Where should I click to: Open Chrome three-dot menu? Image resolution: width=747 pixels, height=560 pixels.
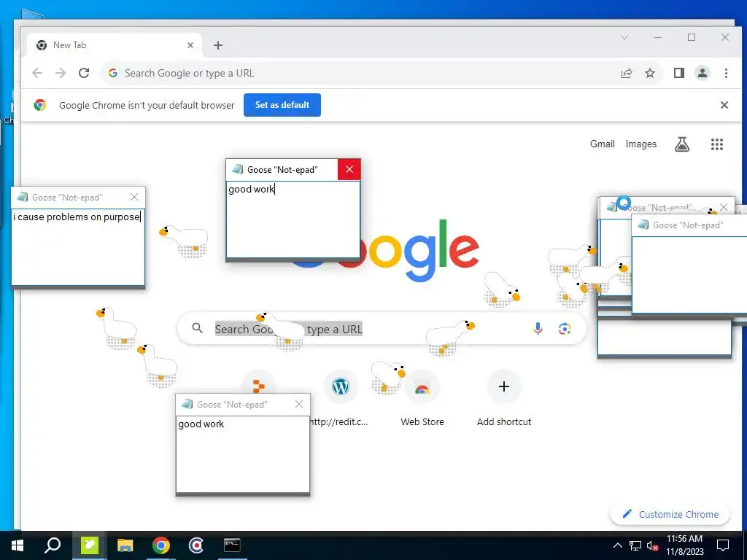[726, 73]
